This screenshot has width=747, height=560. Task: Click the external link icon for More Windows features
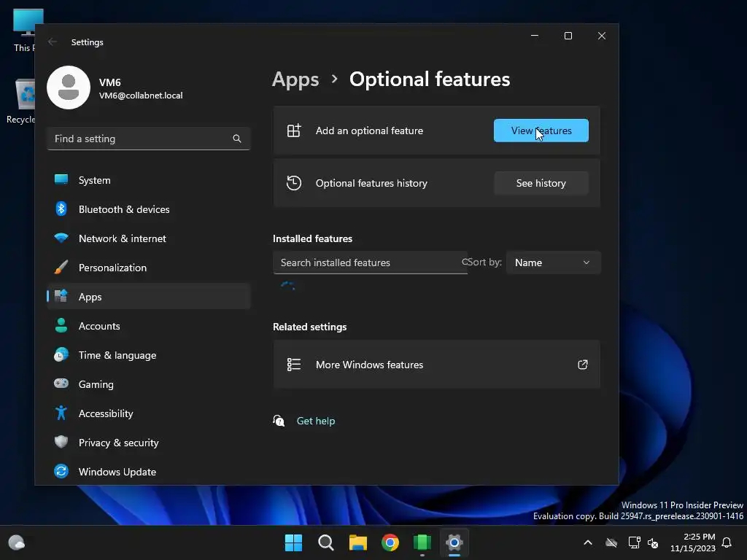[583, 365]
